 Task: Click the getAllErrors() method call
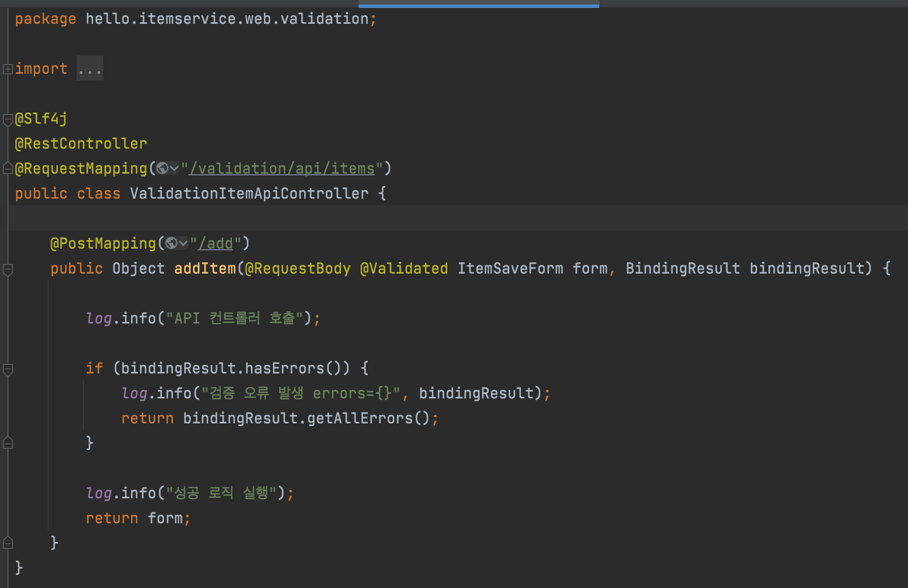point(369,418)
